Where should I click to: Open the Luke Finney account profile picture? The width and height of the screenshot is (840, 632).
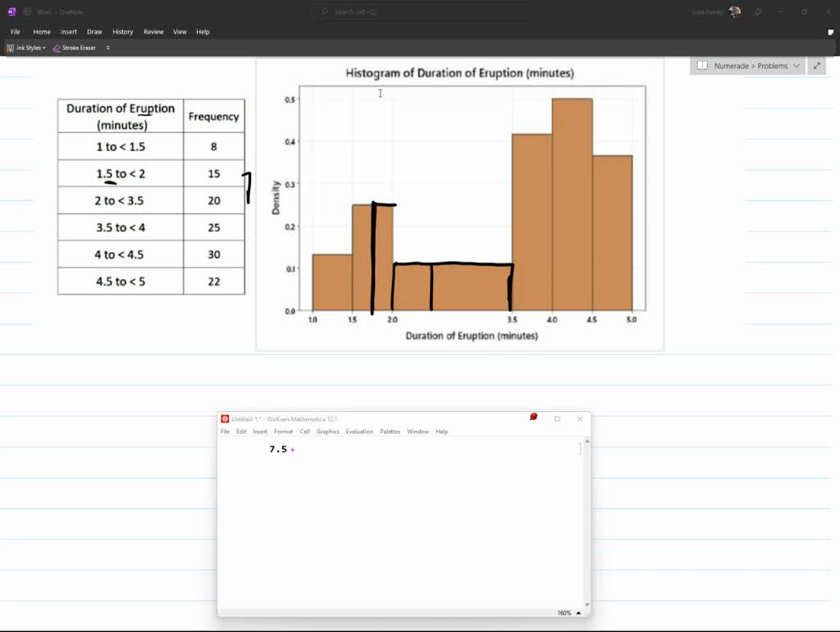click(735, 11)
